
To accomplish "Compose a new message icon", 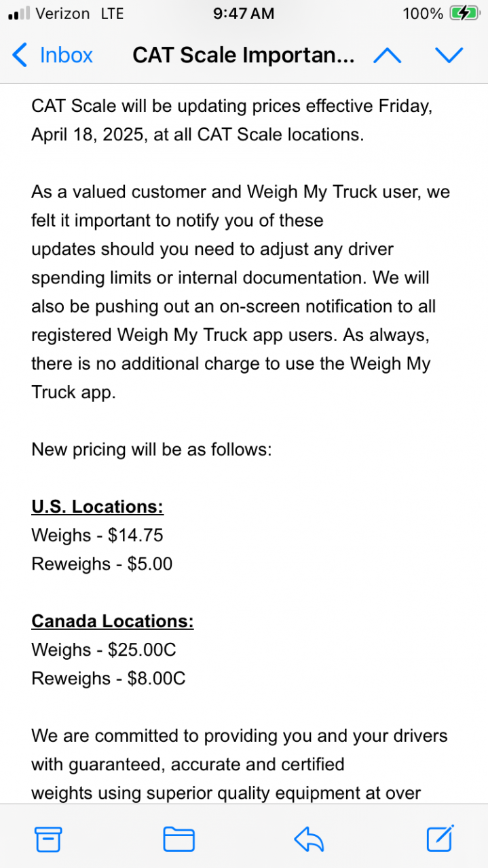I will click(x=440, y=839).
